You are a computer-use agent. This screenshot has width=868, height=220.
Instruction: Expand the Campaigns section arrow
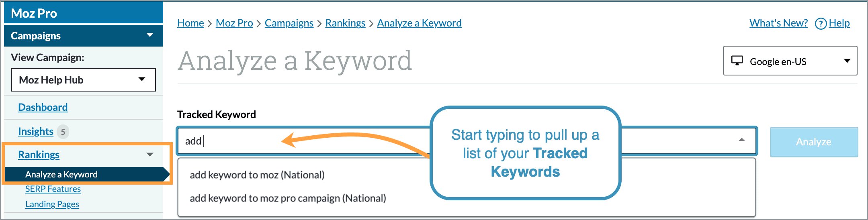coord(150,35)
